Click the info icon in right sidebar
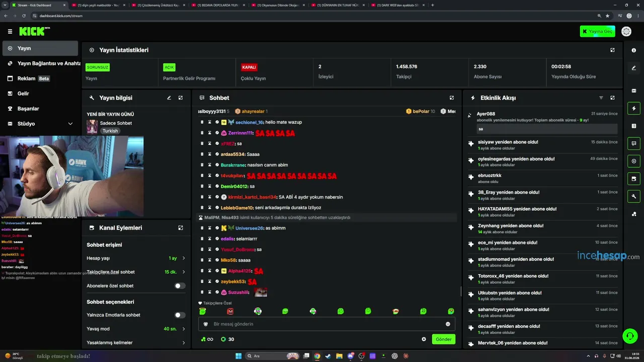Viewport: 644px width, 362px height. (634, 50)
